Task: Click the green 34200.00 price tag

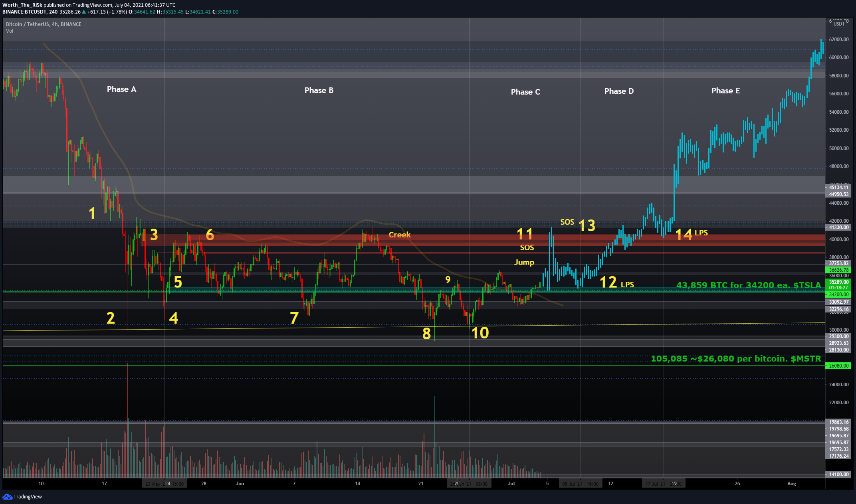Action: click(x=838, y=294)
